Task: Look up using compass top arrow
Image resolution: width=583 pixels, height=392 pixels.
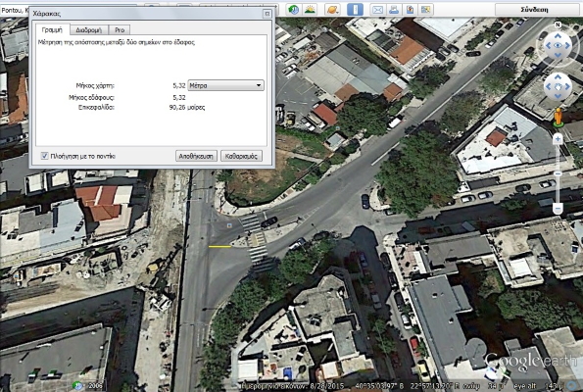Action: pyautogui.click(x=558, y=36)
